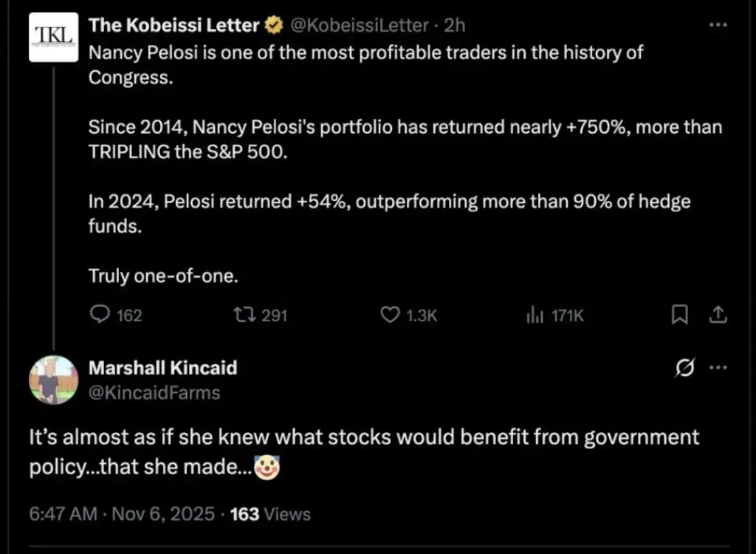Open more options menu on Marshall Kincaid's reply
This screenshot has height=554, width=756.
tap(718, 368)
